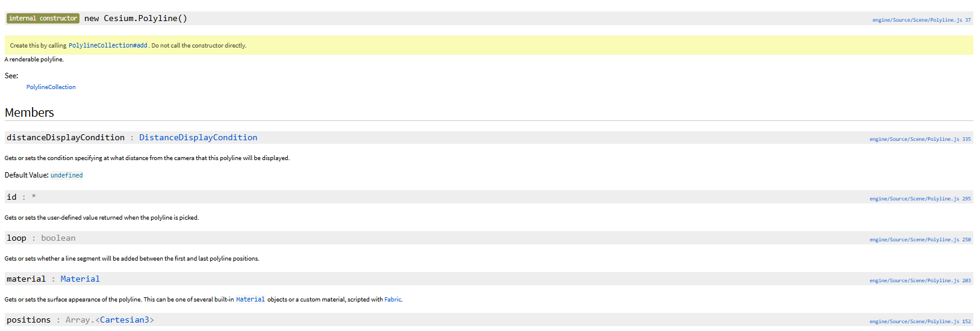This screenshot has width=980, height=331.
Task: Click the new Cesium.Polyline() heading
Action: click(136, 19)
